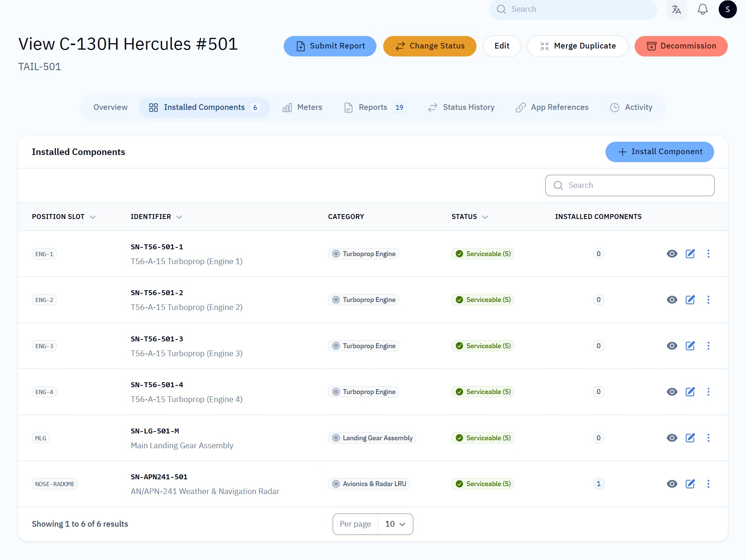Image resolution: width=746 pixels, height=560 pixels.
Task: Sort by Status column
Action: coord(470,217)
